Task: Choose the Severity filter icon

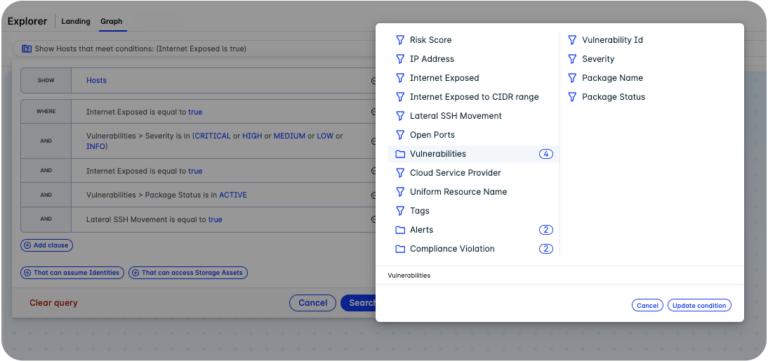Action: point(572,59)
